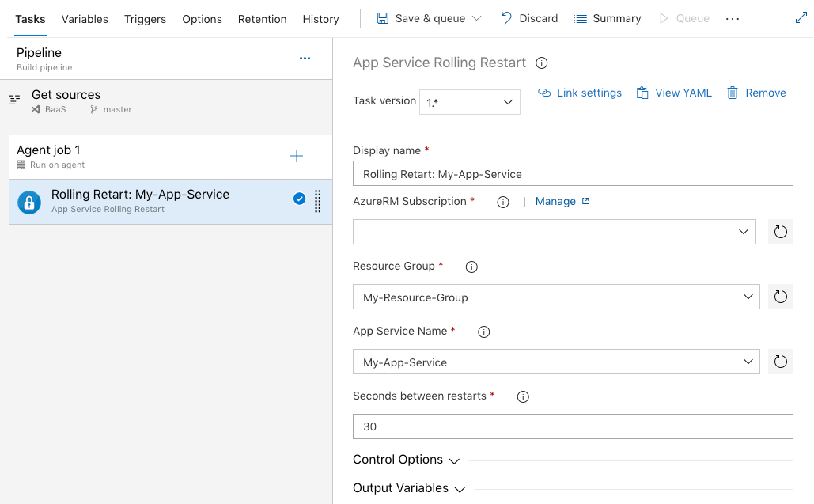Image resolution: width=814 pixels, height=504 pixels.
Task: Click the add task plus icon
Action: click(x=297, y=156)
